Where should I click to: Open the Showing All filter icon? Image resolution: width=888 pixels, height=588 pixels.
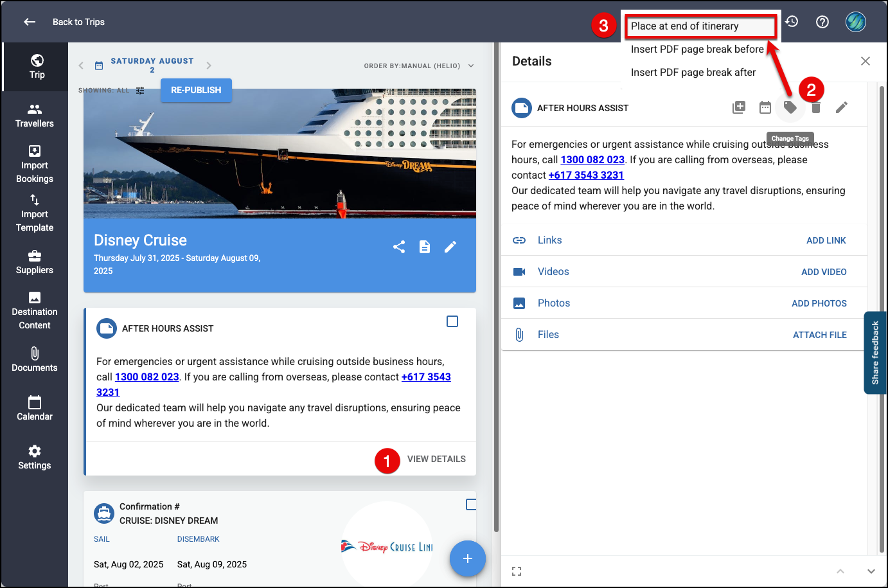[x=140, y=91]
